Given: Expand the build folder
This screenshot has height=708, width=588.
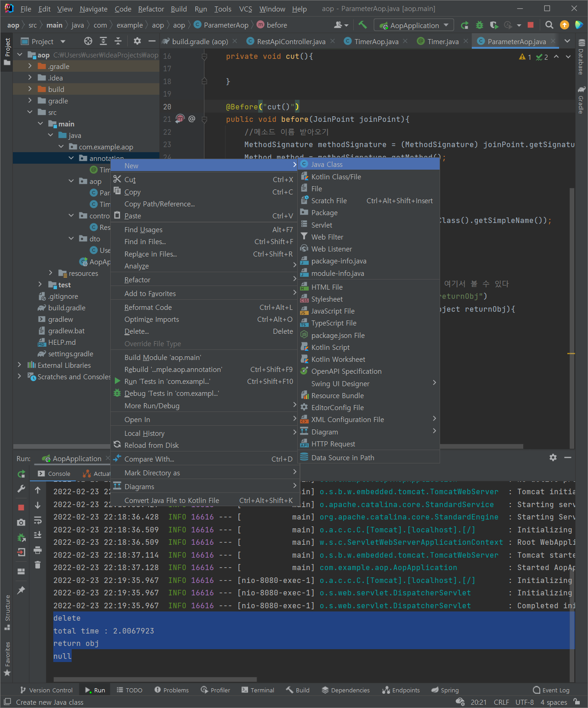Looking at the screenshot, I should [30, 89].
